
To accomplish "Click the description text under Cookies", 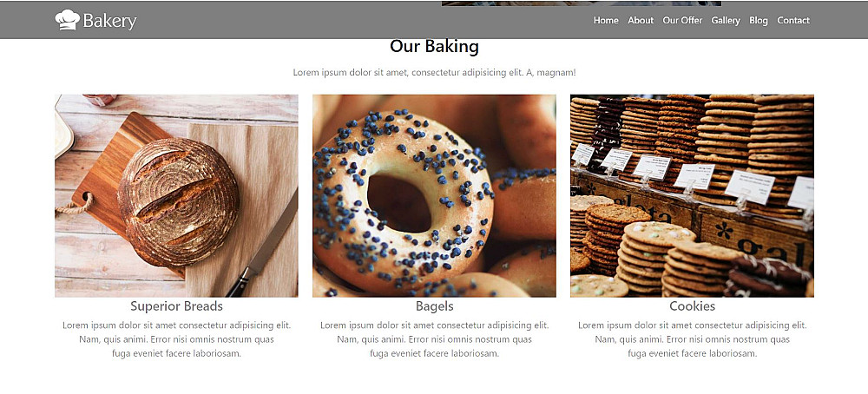I will tap(692, 339).
